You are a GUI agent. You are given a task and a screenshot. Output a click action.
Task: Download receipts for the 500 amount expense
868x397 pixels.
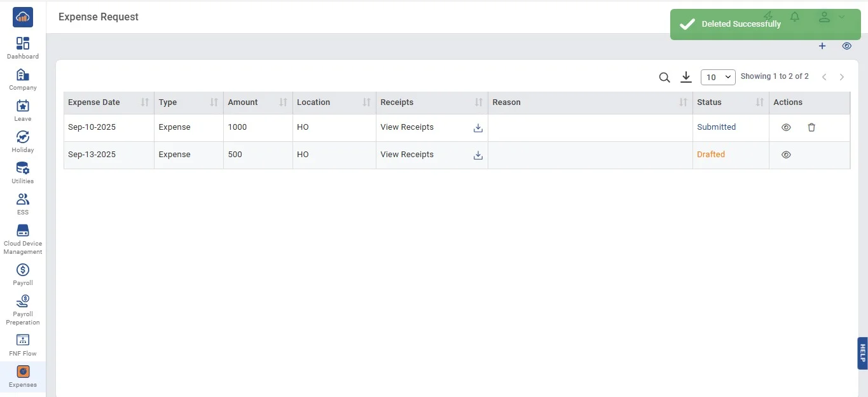478,155
